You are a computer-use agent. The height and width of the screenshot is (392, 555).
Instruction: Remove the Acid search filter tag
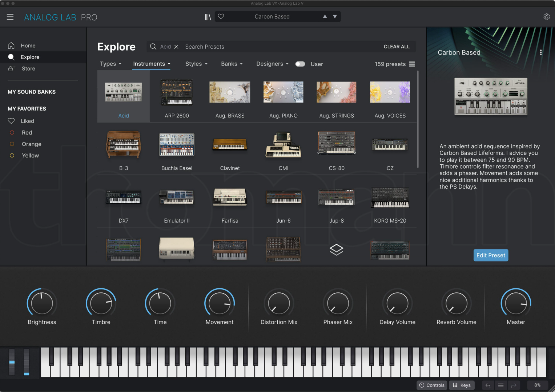176,47
